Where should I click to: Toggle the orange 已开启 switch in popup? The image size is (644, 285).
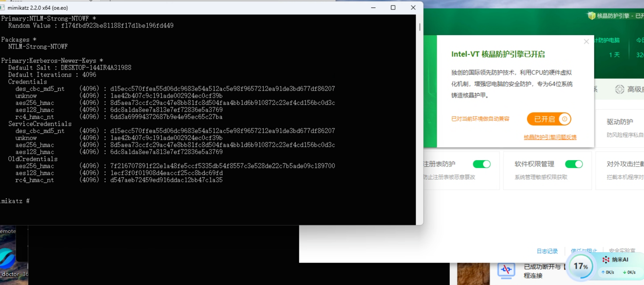click(x=549, y=119)
